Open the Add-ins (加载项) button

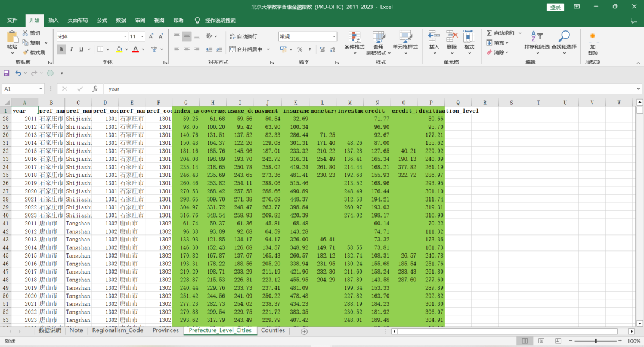tap(593, 44)
